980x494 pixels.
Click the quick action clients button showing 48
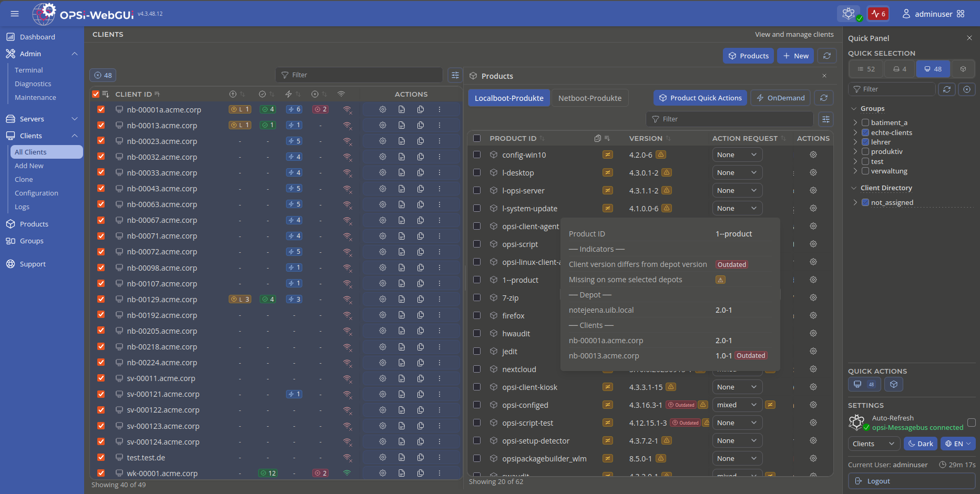(864, 384)
